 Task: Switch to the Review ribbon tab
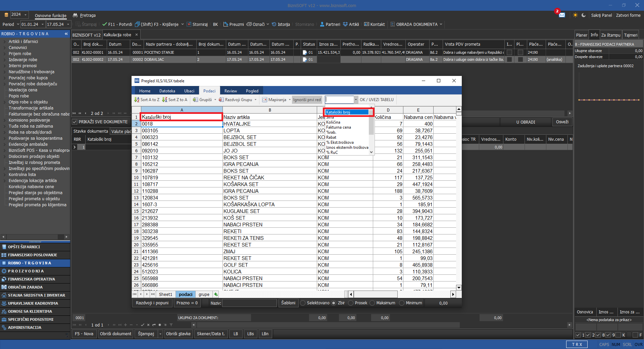231,91
